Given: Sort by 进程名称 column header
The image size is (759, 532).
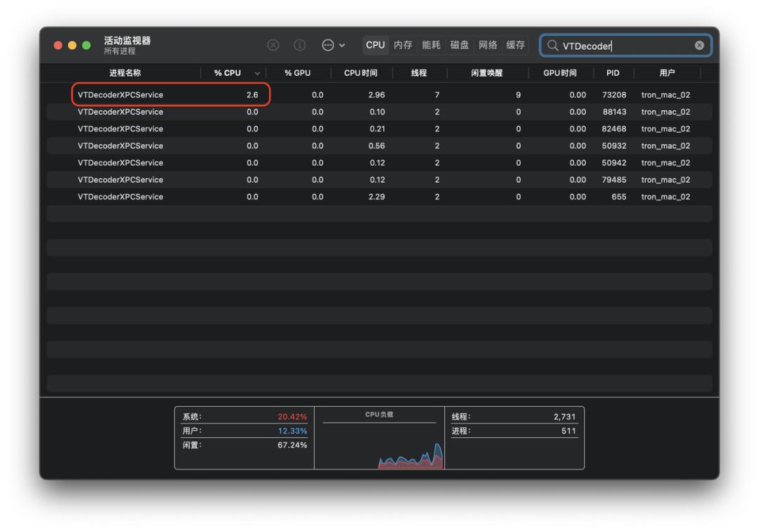Looking at the screenshot, I should [125, 73].
